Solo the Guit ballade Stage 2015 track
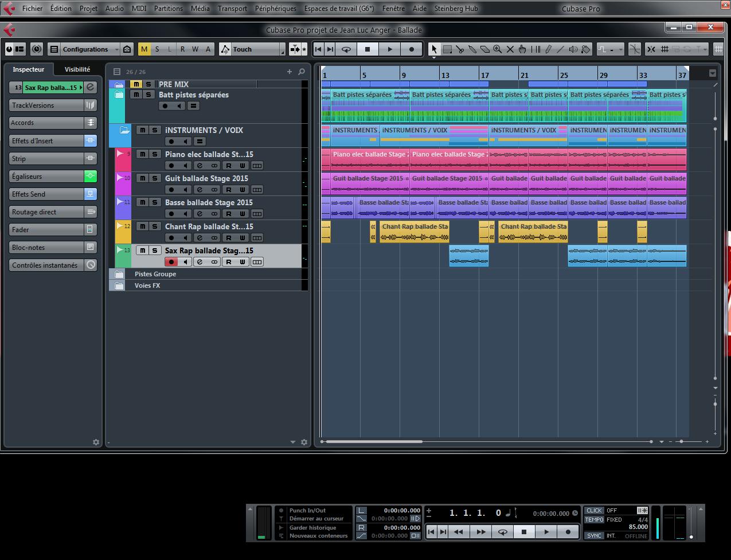This screenshot has height=560, width=731. pyautogui.click(x=154, y=178)
